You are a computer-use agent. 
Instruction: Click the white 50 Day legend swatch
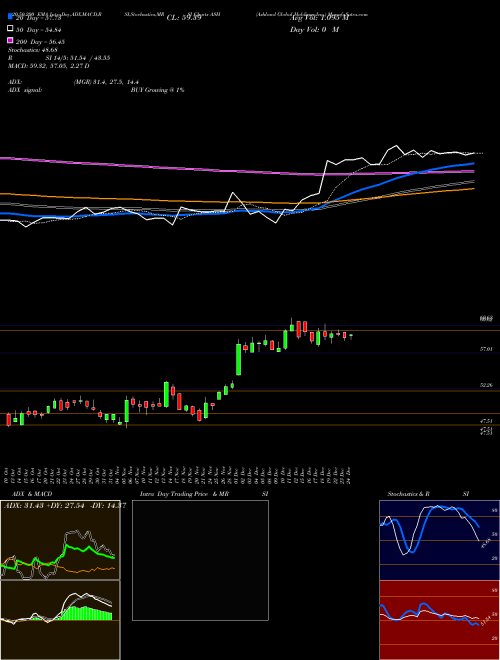[10, 29]
